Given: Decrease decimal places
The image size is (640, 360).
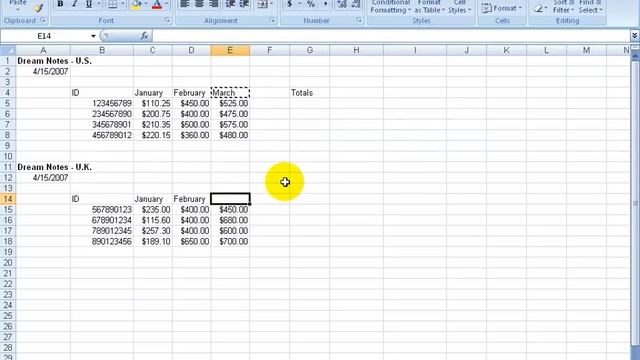Looking at the screenshot, I should click(356, 4).
